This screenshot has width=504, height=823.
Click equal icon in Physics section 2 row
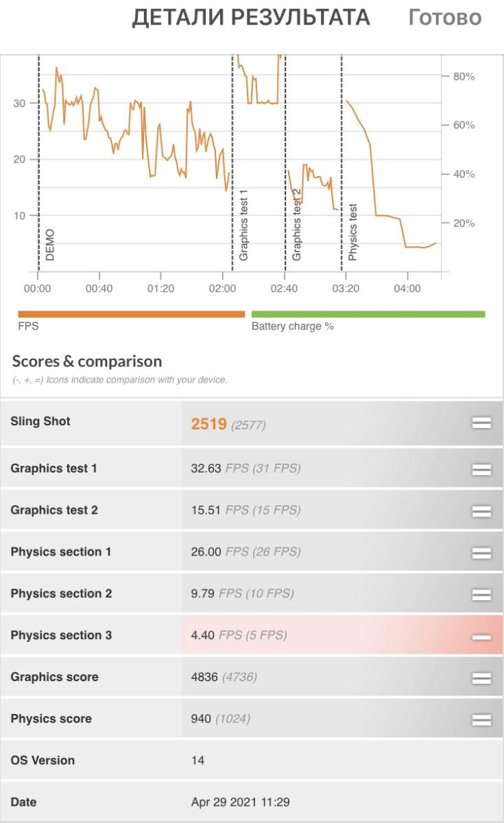pos(481,595)
